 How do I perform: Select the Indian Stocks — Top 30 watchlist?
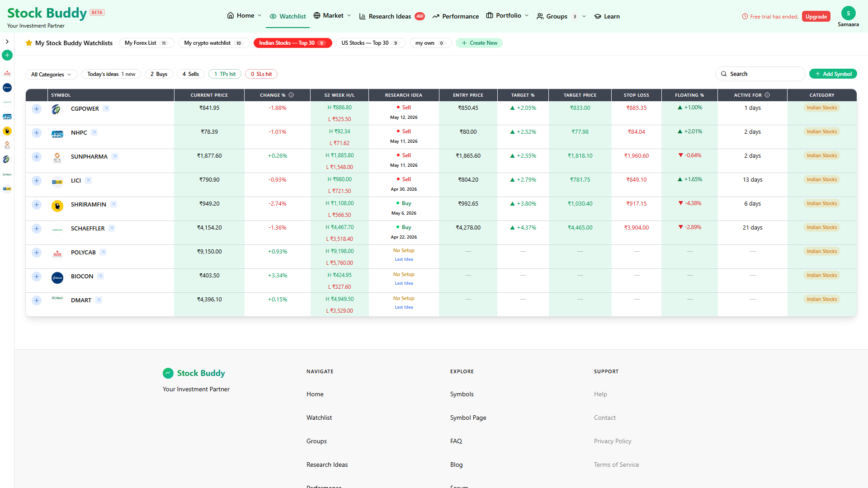292,43
